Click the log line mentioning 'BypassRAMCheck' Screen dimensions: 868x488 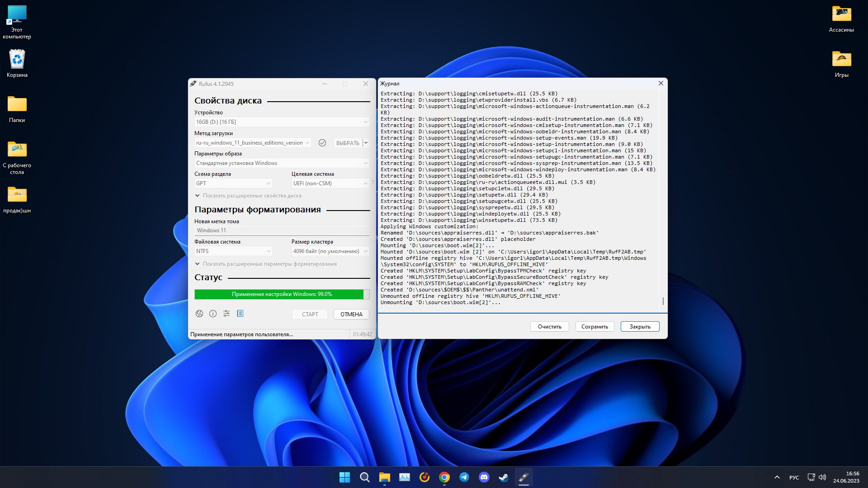tap(483, 283)
